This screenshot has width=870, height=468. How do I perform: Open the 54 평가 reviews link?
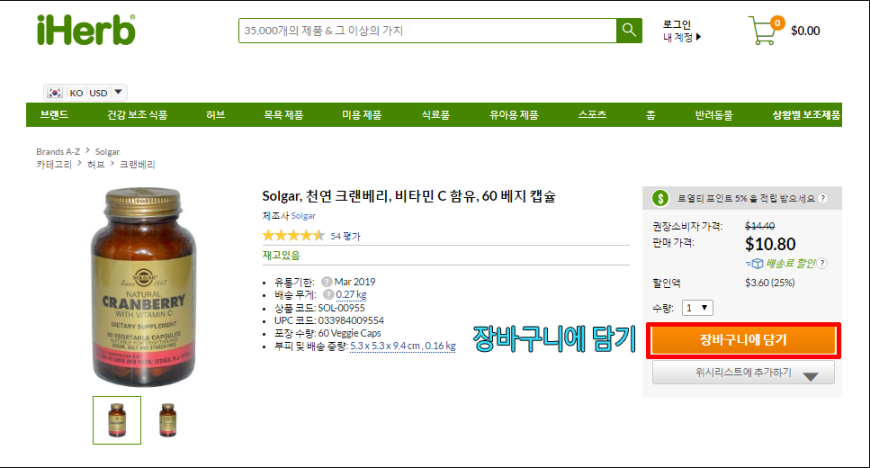pyautogui.click(x=346, y=236)
